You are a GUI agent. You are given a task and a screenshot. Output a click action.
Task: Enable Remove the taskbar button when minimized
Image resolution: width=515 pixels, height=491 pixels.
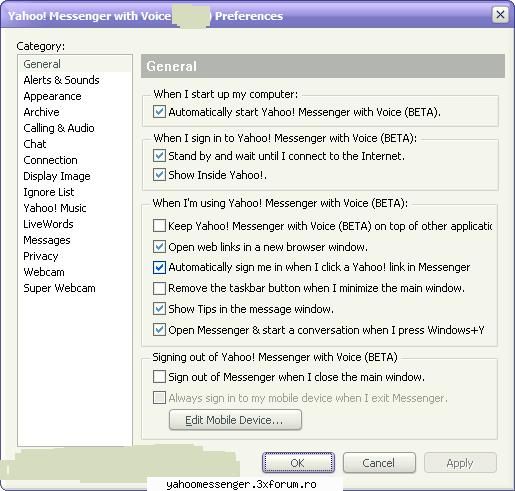click(x=159, y=288)
